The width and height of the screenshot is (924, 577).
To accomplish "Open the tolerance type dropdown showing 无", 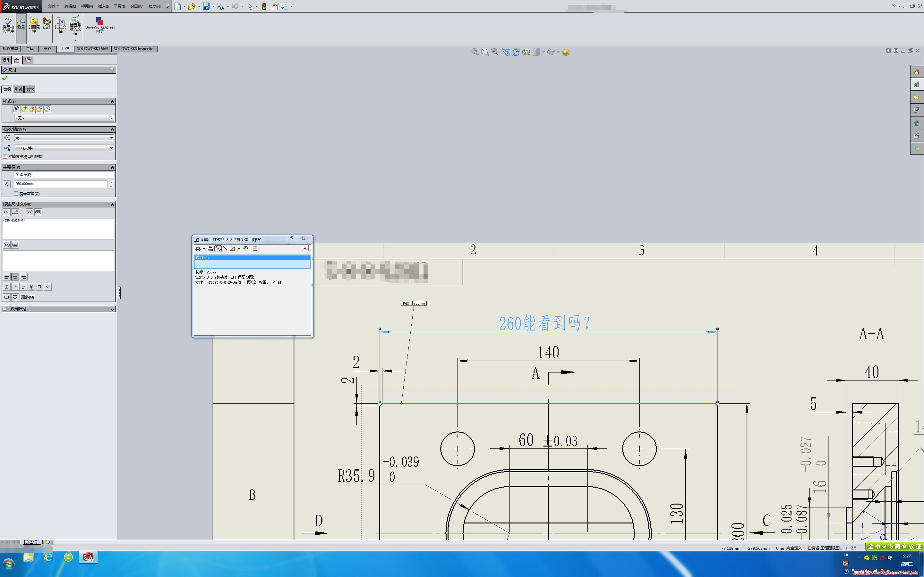I will pos(64,138).
